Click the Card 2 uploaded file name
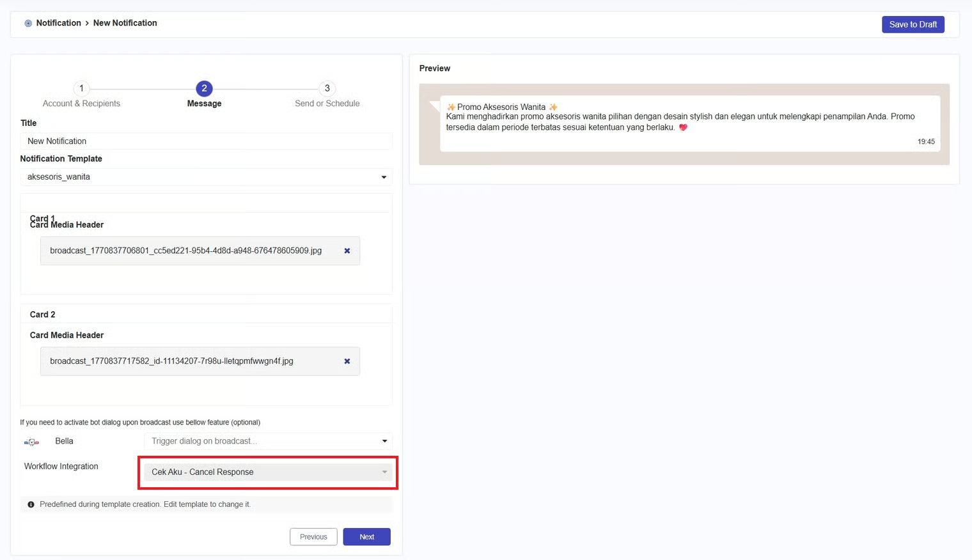 171,361
